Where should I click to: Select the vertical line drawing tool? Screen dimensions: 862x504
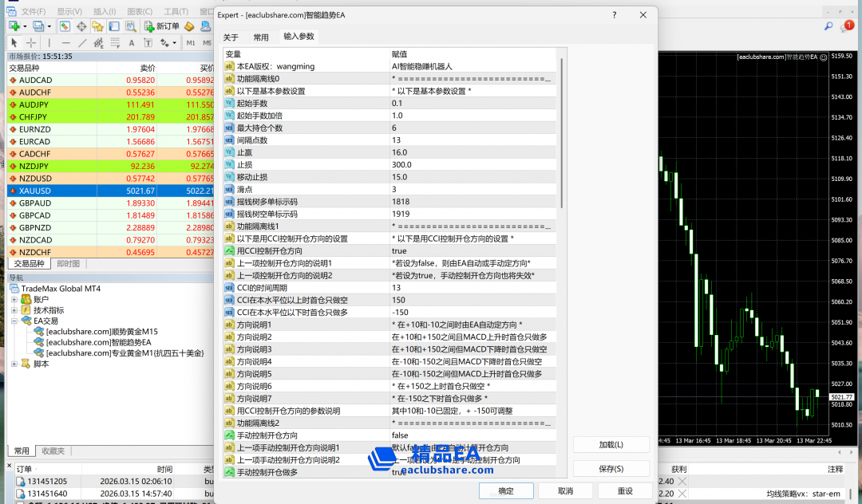tap(48, 43)
